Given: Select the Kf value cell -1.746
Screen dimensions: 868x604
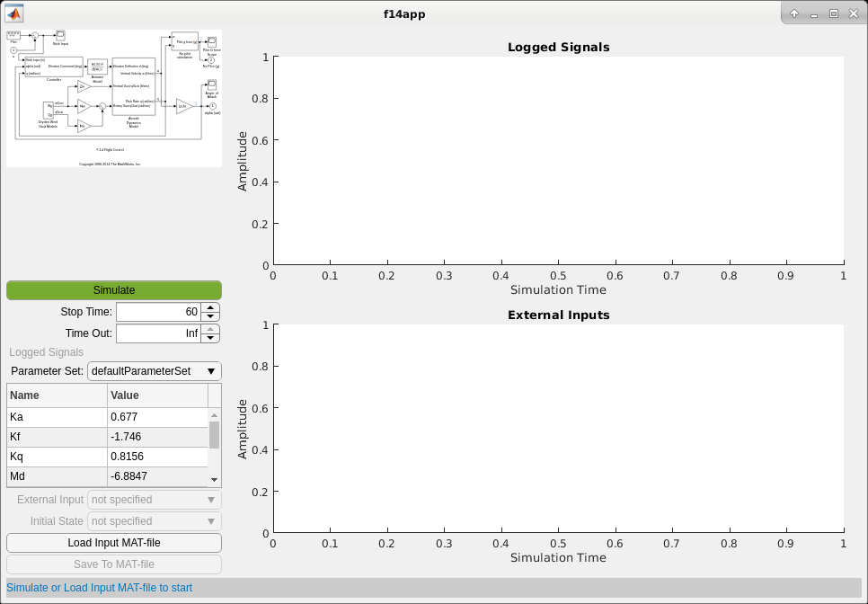Looking at the screenshot, I should pyautogui.click(x=158, y=437).
